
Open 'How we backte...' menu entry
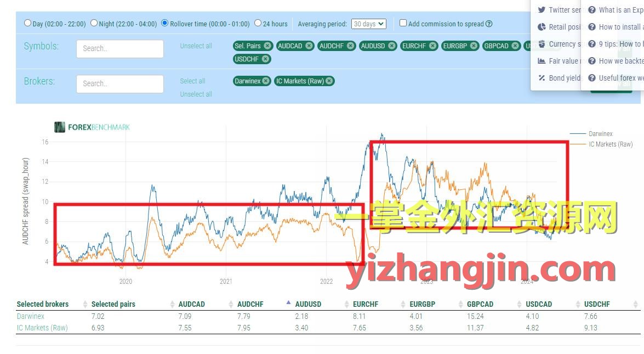(621, 61)
